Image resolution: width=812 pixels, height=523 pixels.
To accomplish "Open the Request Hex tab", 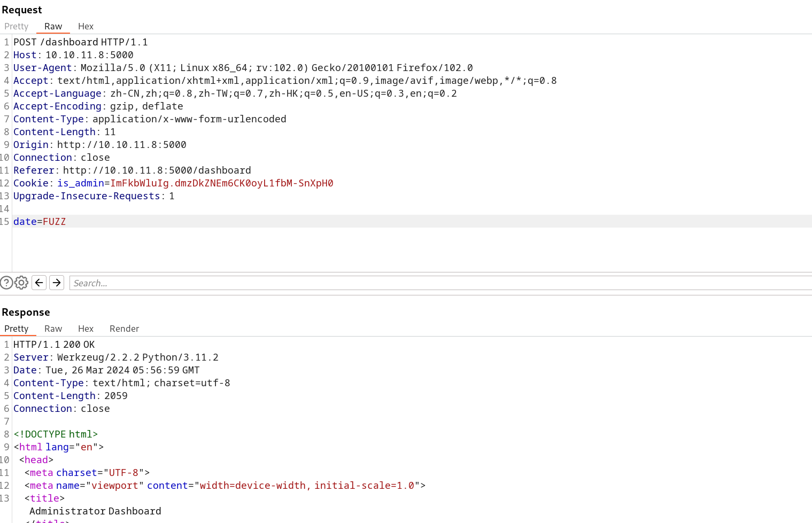I will point(86,26).
